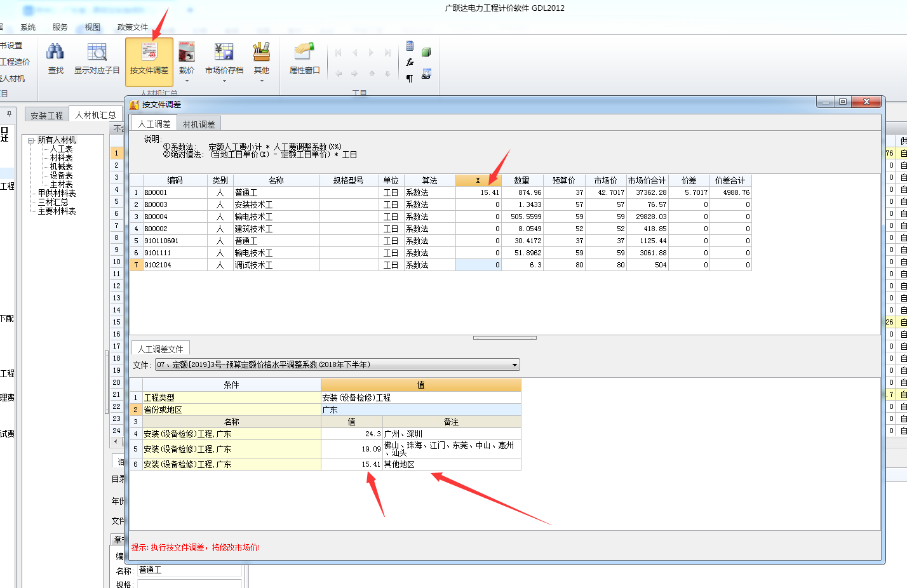Image resolution: width=907 pixels, height=588 pixels.
Task: Click the move up arrow icon
Action: [372, 74]
